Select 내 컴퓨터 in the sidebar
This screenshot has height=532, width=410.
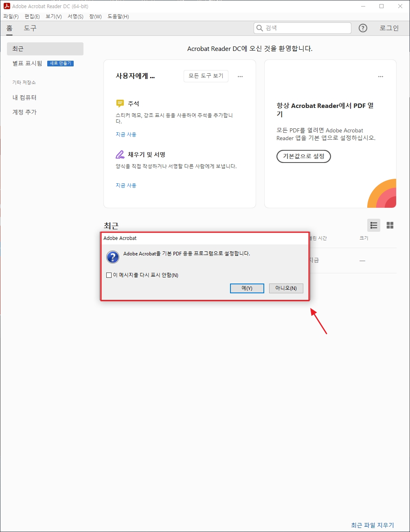[x=24, y=98]
